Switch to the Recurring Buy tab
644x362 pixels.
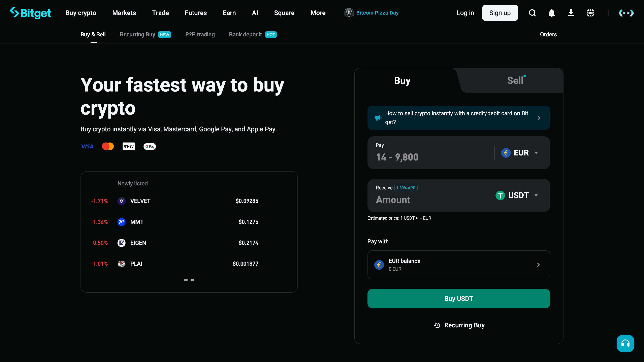[145, 34]
